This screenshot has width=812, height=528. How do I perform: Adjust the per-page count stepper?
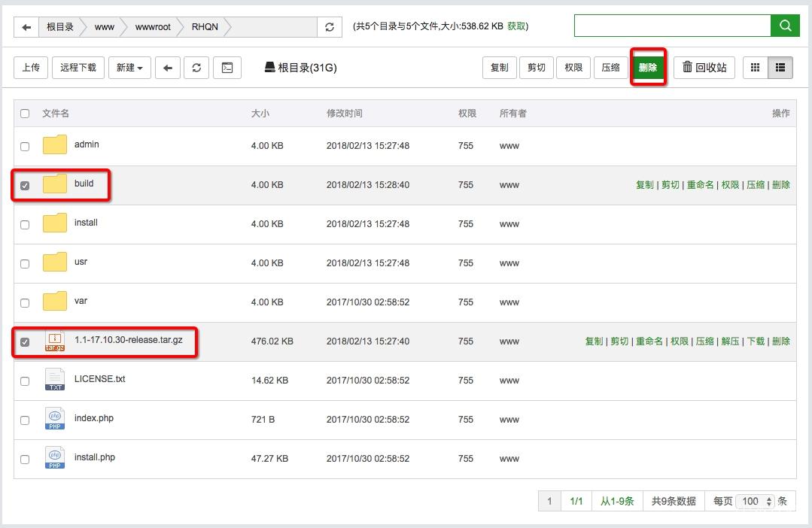pyautogui.click(x=768, y=501)
